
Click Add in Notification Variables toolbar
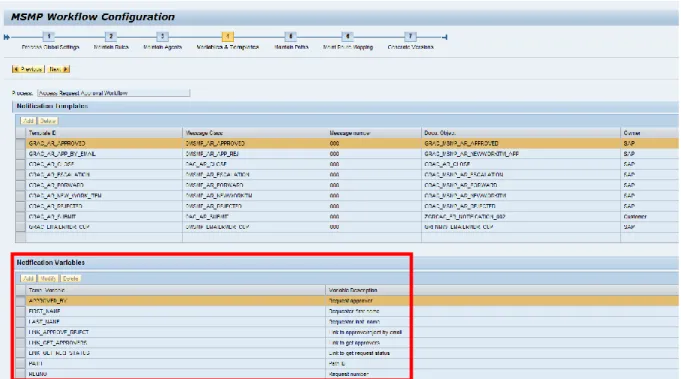(x=28, y=279)
